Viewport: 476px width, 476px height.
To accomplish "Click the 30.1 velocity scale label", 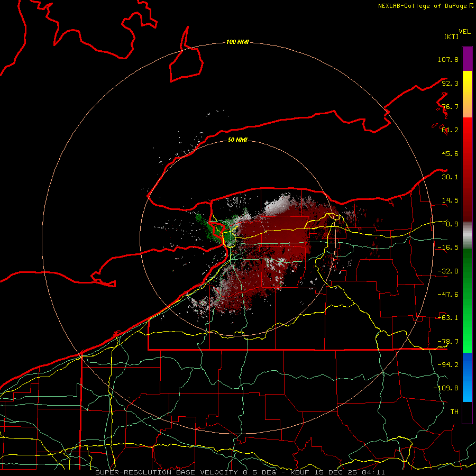I will 450,177.
